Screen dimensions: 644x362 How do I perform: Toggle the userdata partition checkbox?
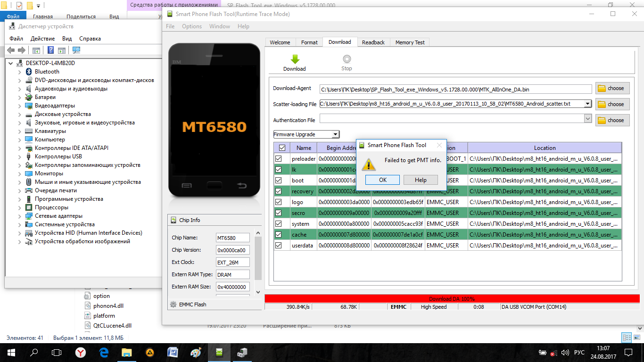(279, 246)
